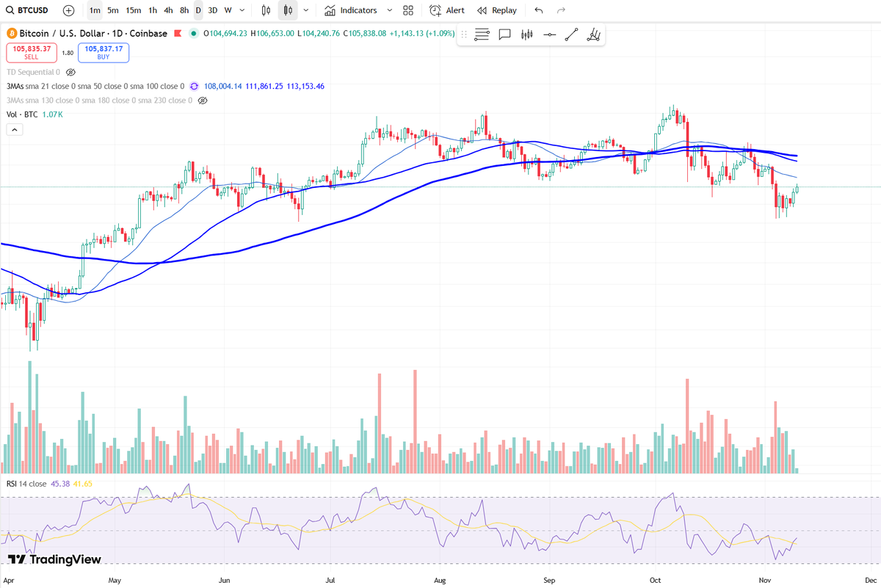
Task: Expand the timeframe interval dropdown
Action: click(x=243, y=10)
